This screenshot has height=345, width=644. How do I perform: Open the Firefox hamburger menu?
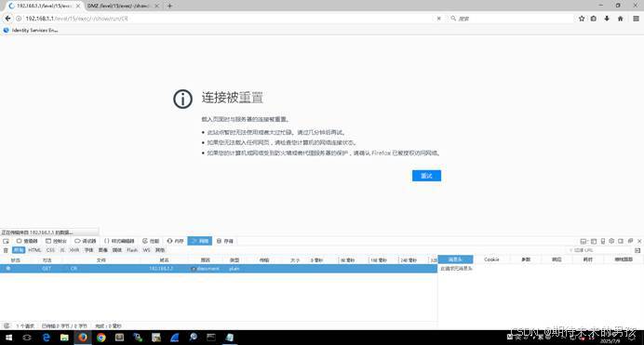coord(636,19)
